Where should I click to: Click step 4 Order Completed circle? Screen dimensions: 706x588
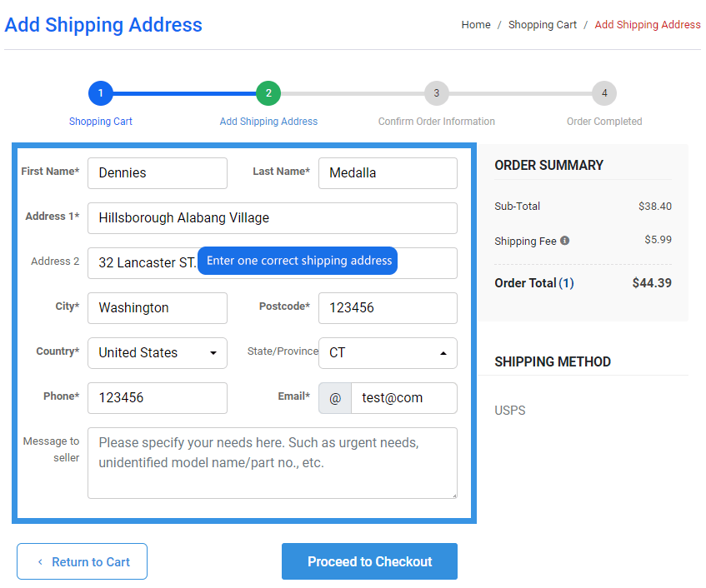click(604, 93)
